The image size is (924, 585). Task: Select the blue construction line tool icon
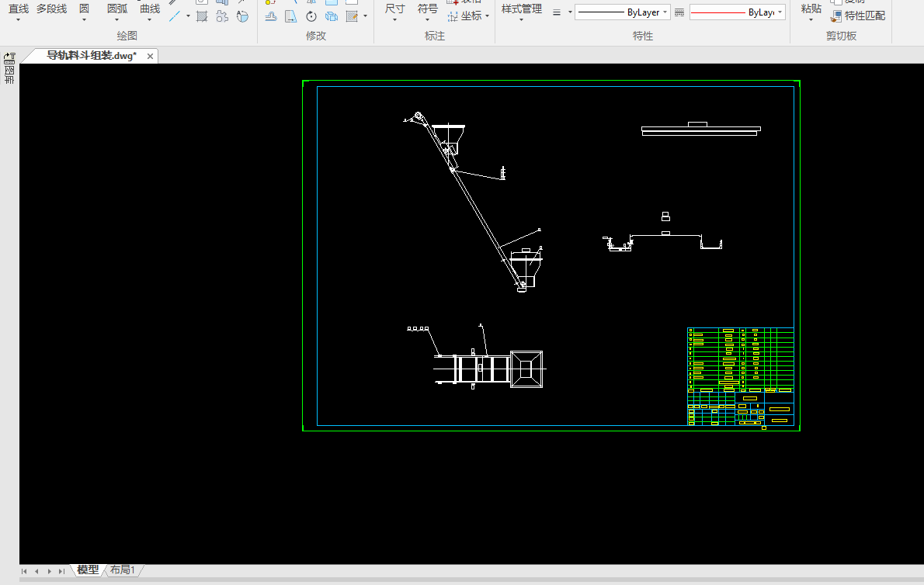175,16
